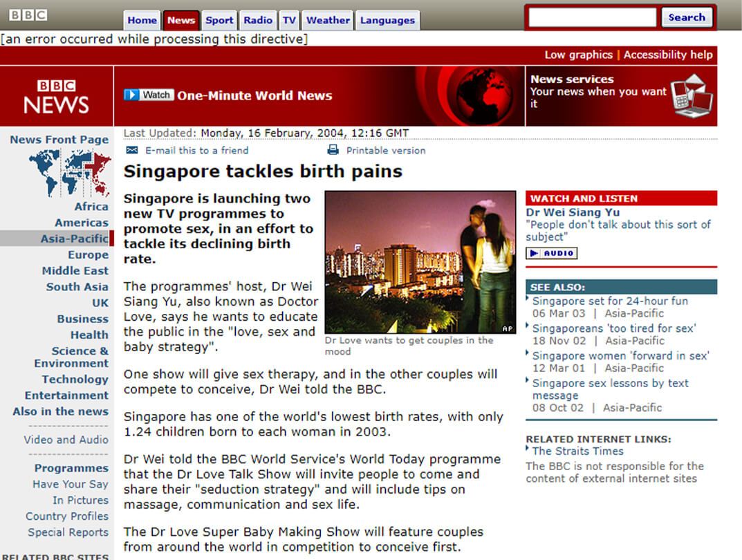Image resolution: width=742 pixels, height=560 pixels.
Task: Click 'RELATED INTERNET LINKS:' heading
Action: (598, 440)
